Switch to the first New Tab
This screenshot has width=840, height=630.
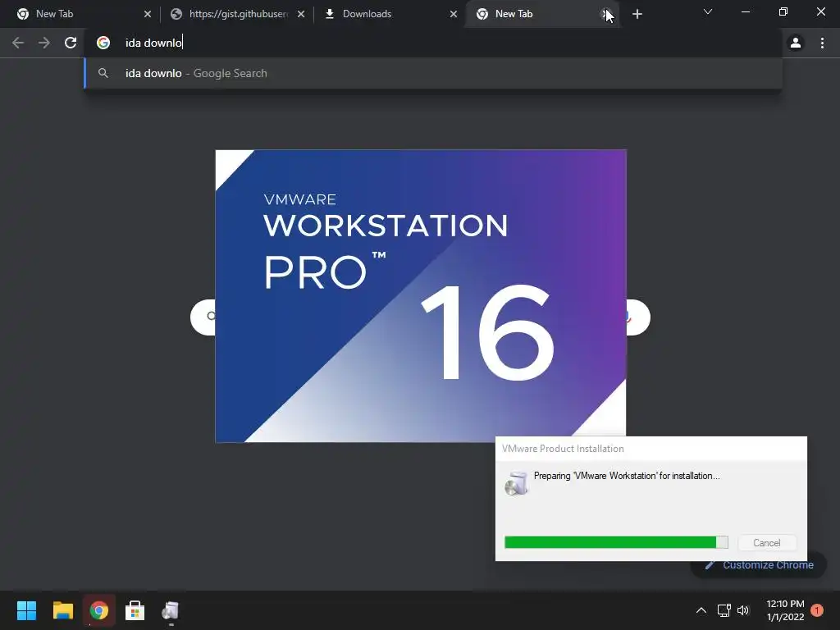pos(83,14)
